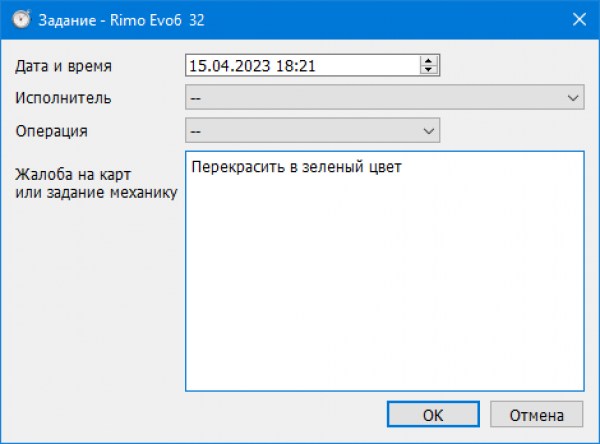600x444 pixels.
Task: Click the 'Жалоба на карт' label text
Action: 74,175
